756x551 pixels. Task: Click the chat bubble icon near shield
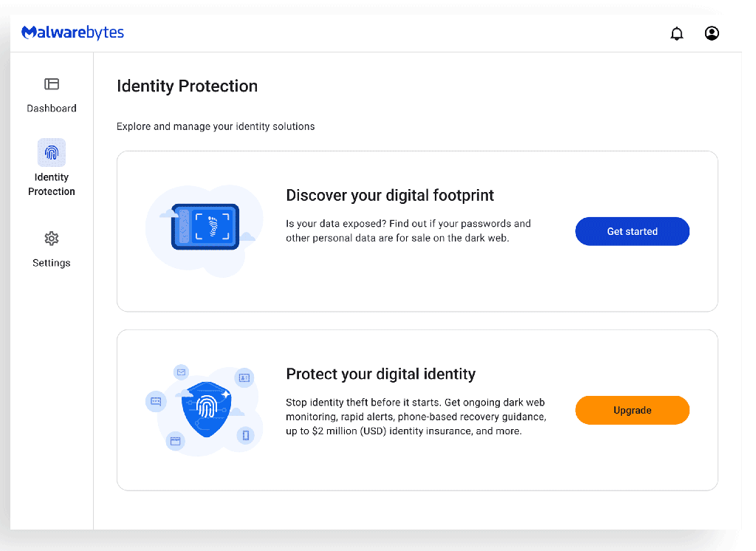(x=156, y=401)
